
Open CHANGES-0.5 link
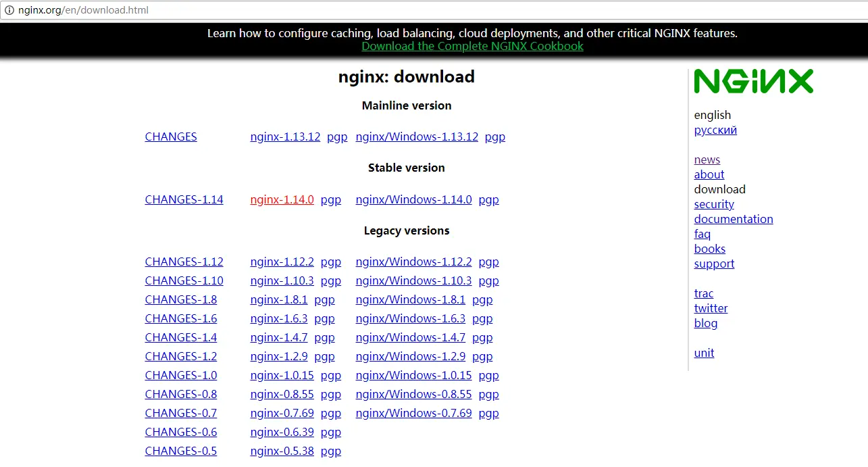(x=180, y=451)
